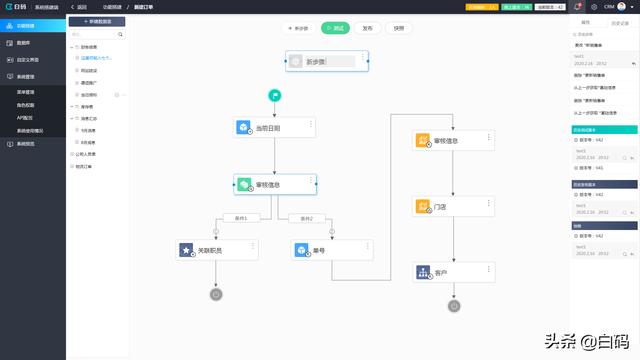This screenshot has height=360, width=640.
Task: Open the settings gear in top bar
Action: (x=594, y=7)
